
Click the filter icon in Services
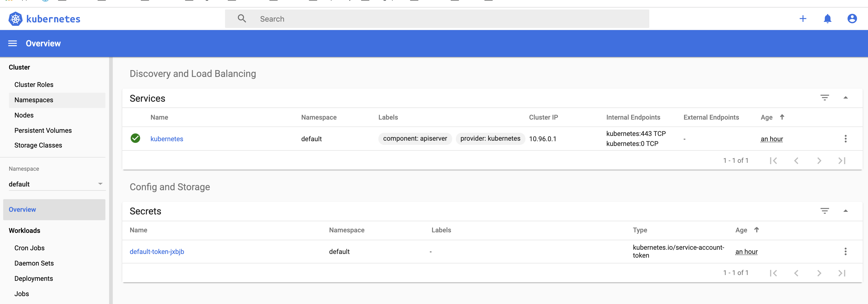click(824, 98)
